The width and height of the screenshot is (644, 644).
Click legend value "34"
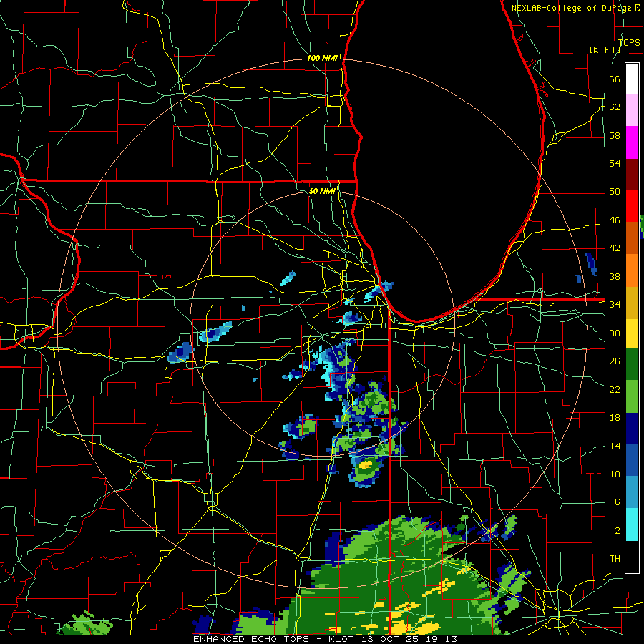pos(615,305)
